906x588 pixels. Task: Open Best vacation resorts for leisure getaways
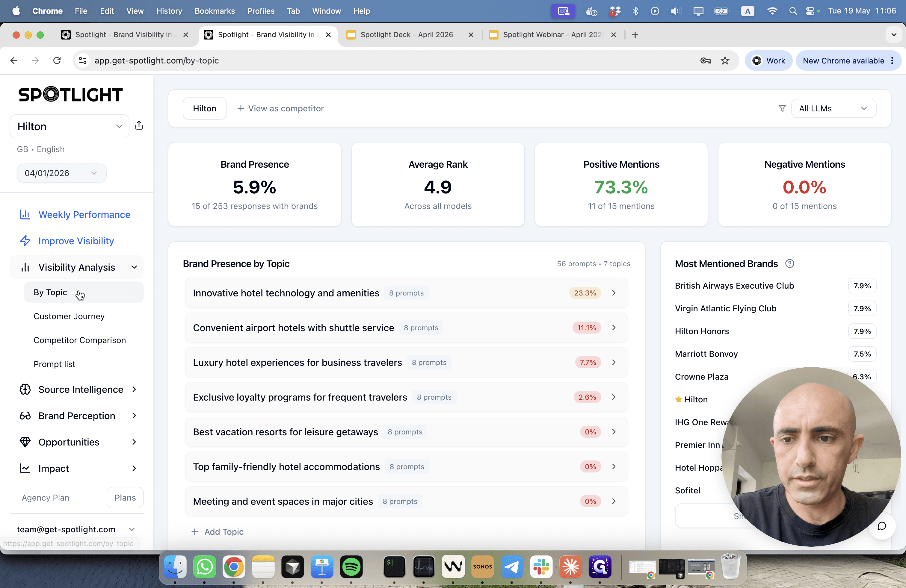406,432
